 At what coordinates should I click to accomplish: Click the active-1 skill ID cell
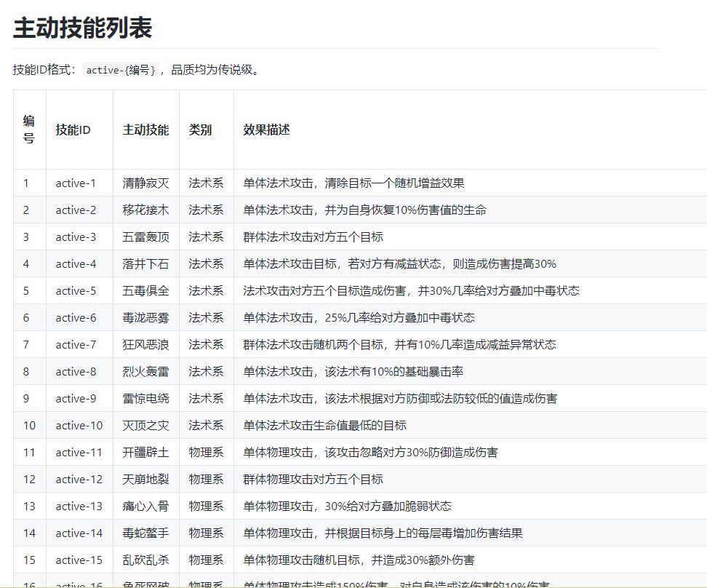[x=76, y=183]
